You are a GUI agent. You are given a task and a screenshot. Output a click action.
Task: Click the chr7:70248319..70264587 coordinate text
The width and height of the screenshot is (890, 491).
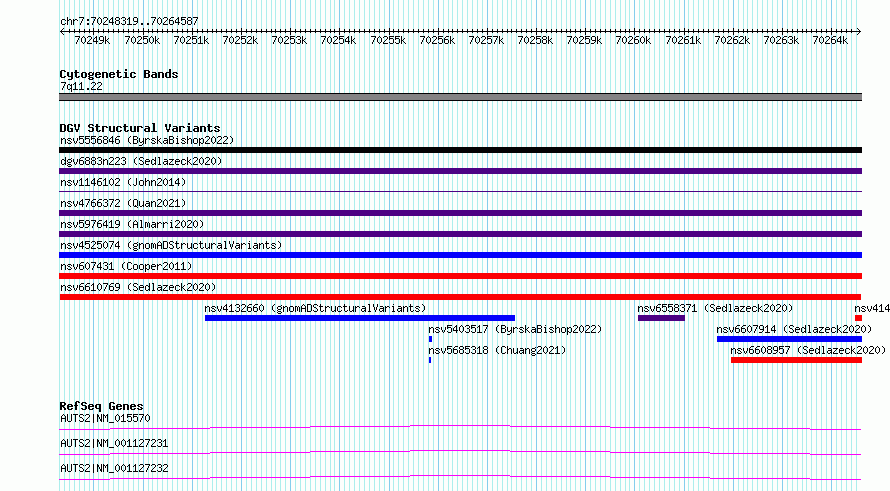coord(129,22)
